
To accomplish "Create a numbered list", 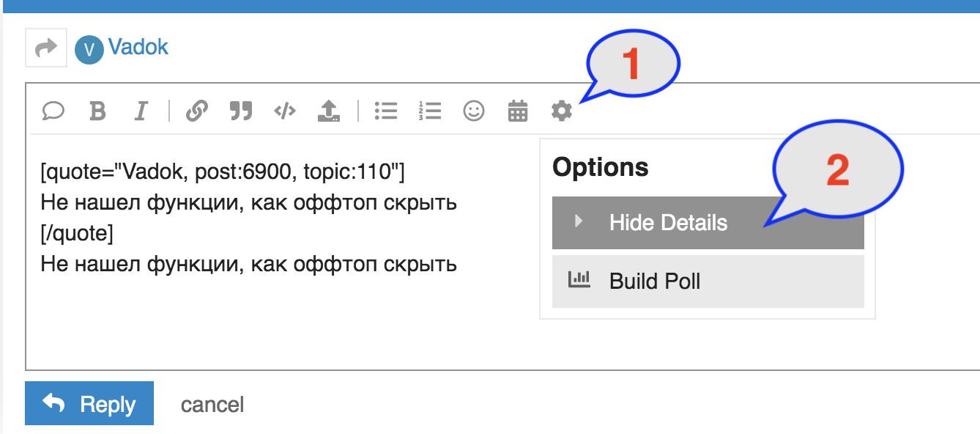I will 430,111.
